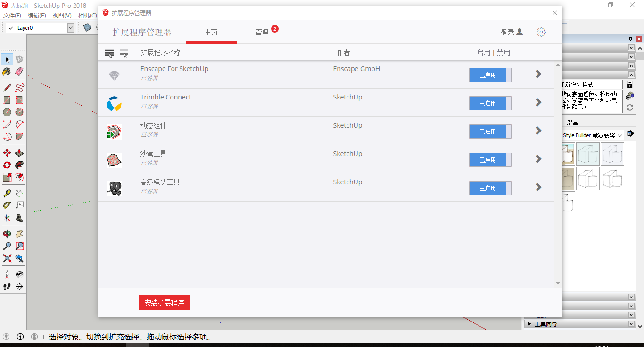This screenshot has height=347, width=644.
Task: Select the Tape Measure tool
Action: point(7,193)
